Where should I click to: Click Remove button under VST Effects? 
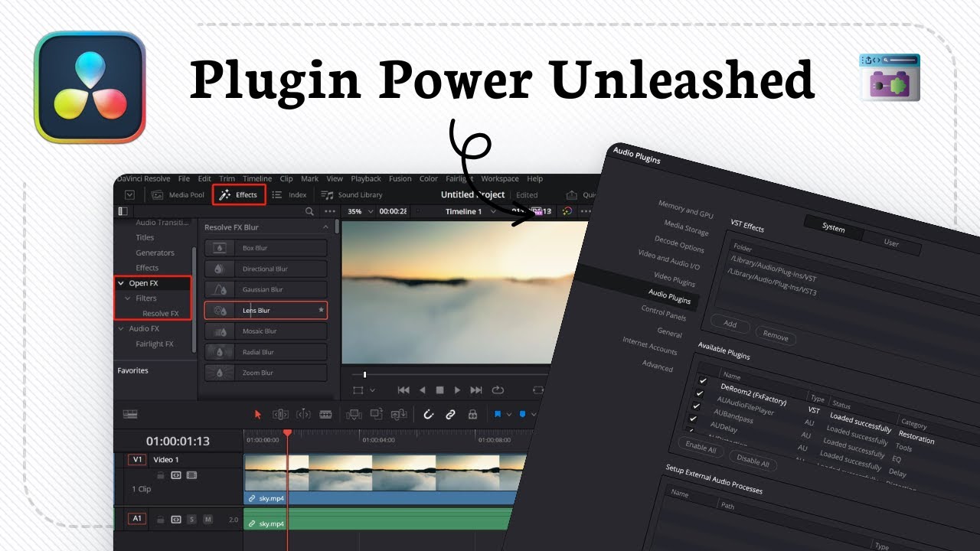[776, 336]
